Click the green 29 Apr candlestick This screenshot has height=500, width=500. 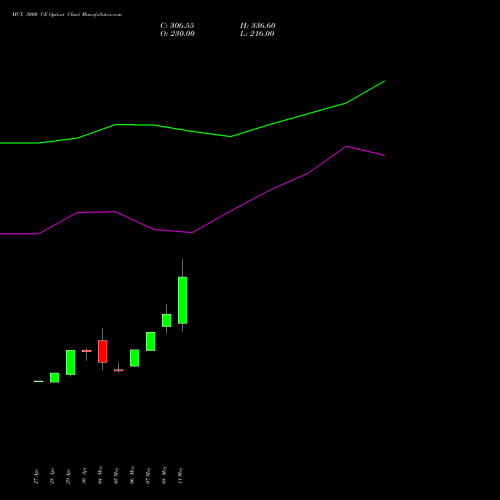tap(71, 362)
